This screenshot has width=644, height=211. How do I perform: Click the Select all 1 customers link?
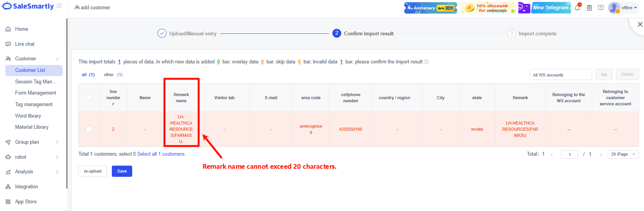tap(161, 154)
